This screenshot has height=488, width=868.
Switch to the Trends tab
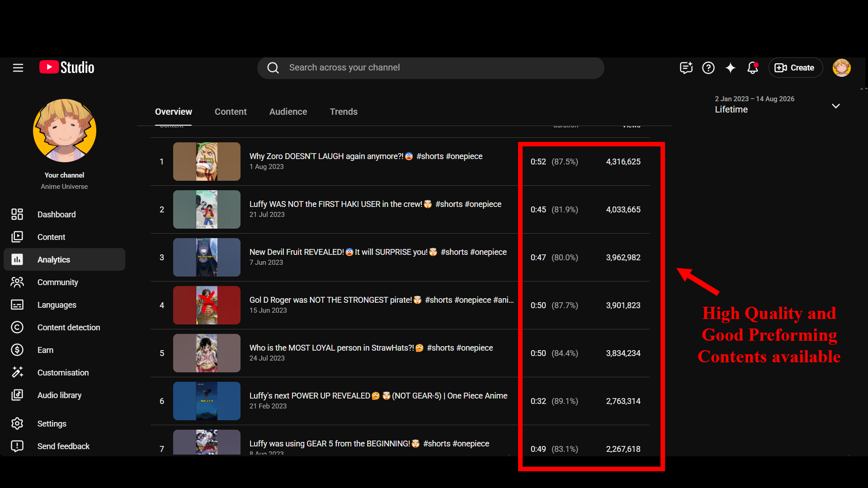[x=344, y=112]
